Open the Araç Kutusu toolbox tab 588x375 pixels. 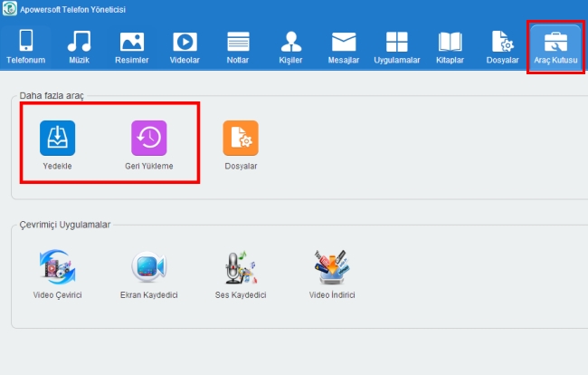pyautogui.click(x=555, y=47)
